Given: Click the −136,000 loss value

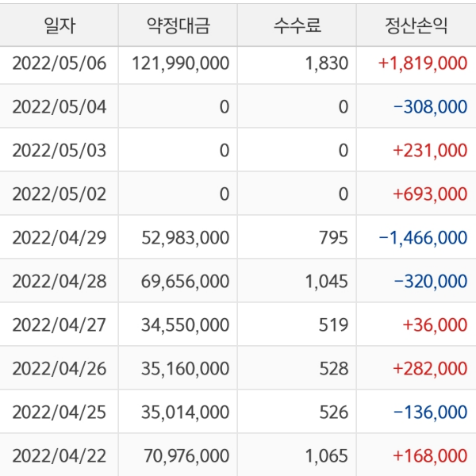Looking at the screenshot, I should click(x=429, y=412).
